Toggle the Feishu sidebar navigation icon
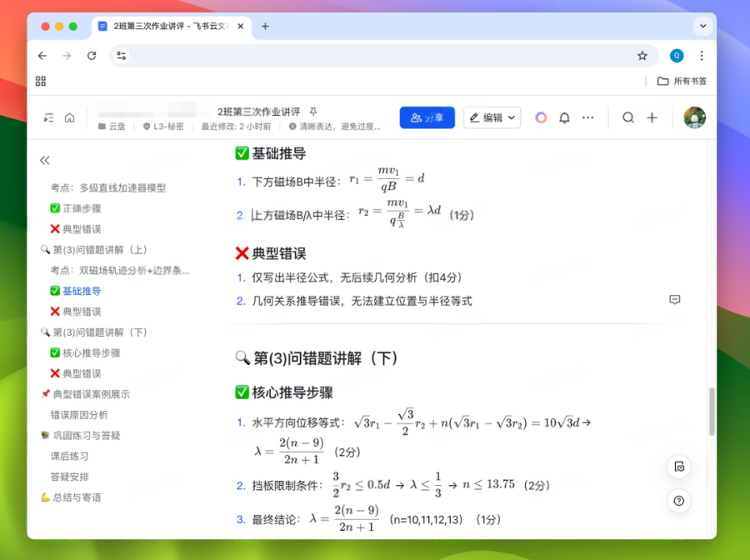The image size is (750, 560). point(49,117)
